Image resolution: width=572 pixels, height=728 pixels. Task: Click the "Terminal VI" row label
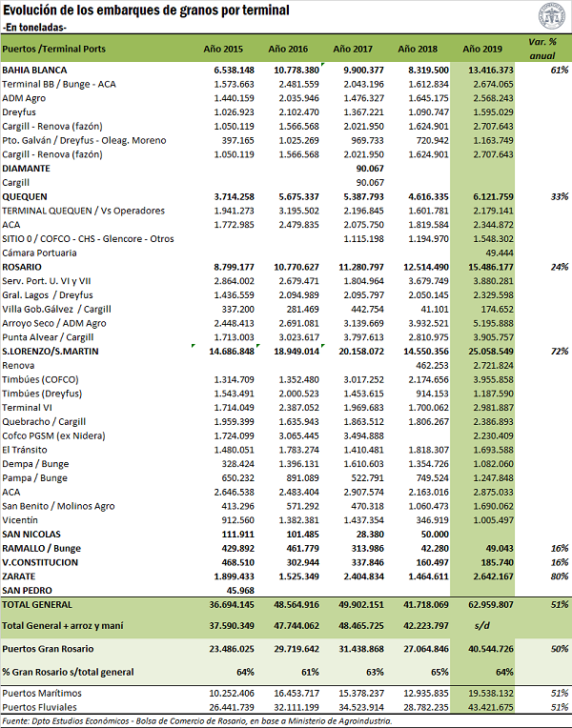pos(26,407)
